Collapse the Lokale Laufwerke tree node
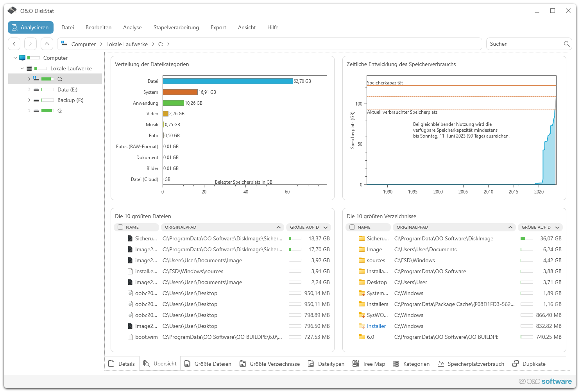This screenshot has width=580, height=392. click(x=22, y=68)
